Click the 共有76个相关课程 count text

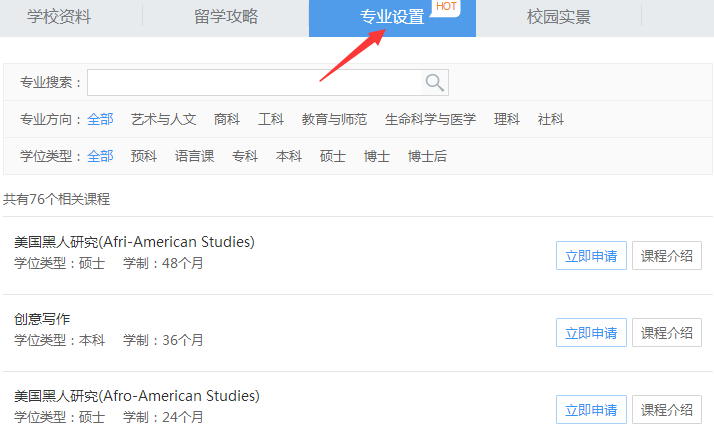click(x=56, y=199)
